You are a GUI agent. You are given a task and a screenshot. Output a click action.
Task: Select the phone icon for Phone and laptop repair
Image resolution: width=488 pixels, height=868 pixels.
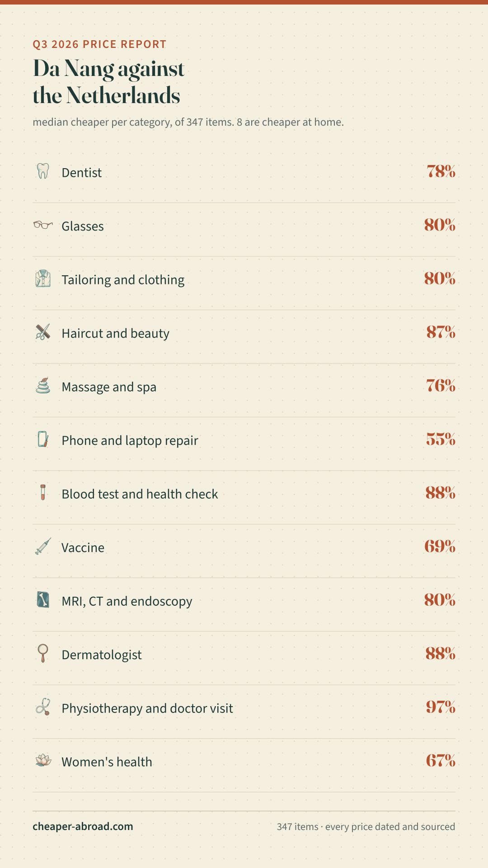(43, 439)
